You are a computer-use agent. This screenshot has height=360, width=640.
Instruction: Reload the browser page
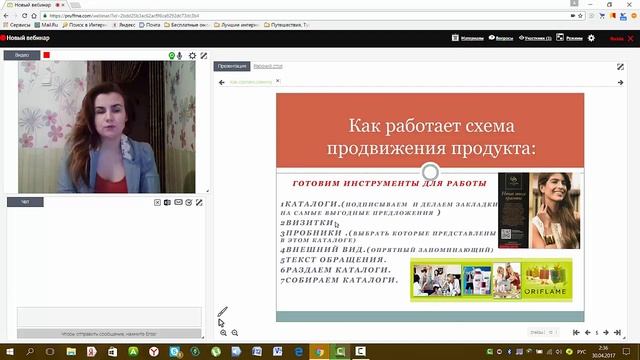24,16
